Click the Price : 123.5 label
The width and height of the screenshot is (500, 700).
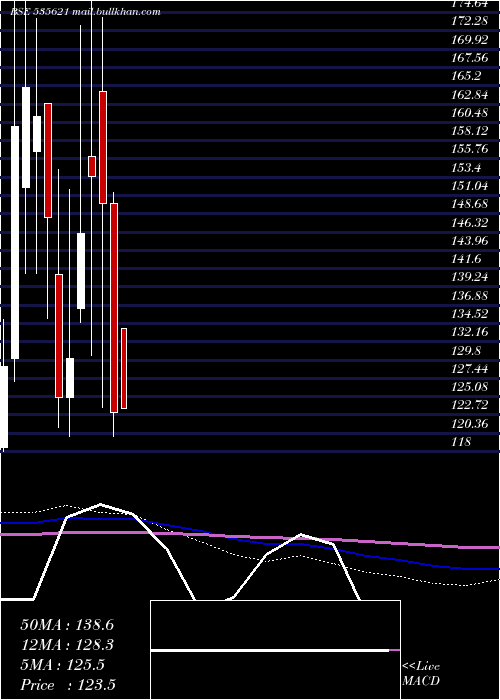click(68, 685)
